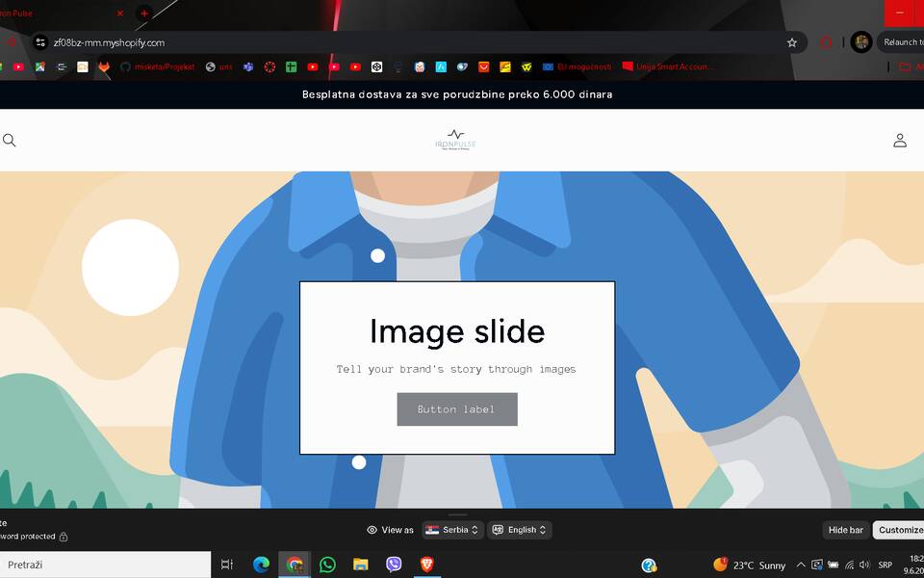Click the Customize button
924x578 pixels.
click(899, 530)
